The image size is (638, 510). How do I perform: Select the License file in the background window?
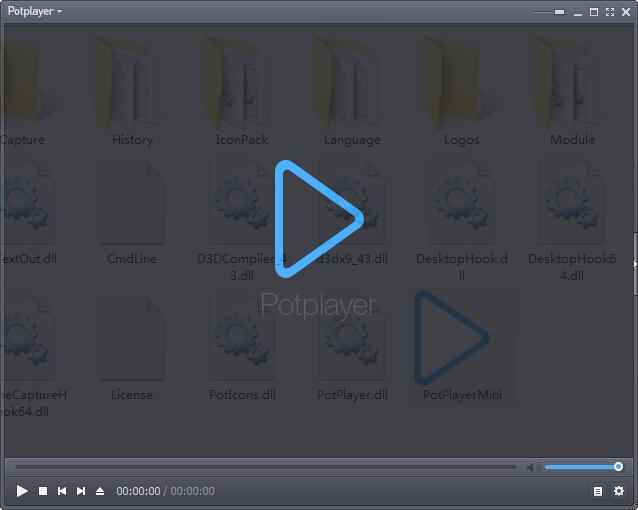click(132, 349)
